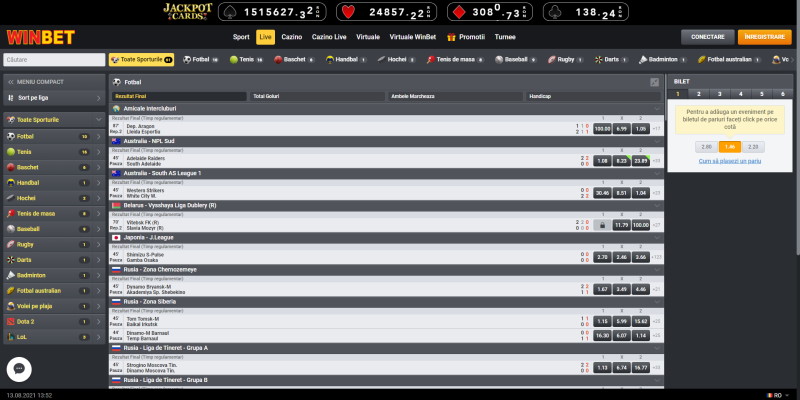800x400 pixels.
Task: Collapse the Australia - NPL Sud league
Action: pyautogui.click(x=657, y=141)
